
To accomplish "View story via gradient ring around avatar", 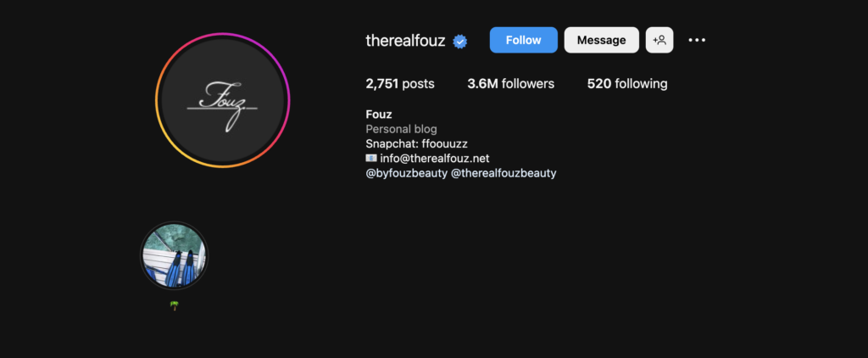I will (223, 35).
